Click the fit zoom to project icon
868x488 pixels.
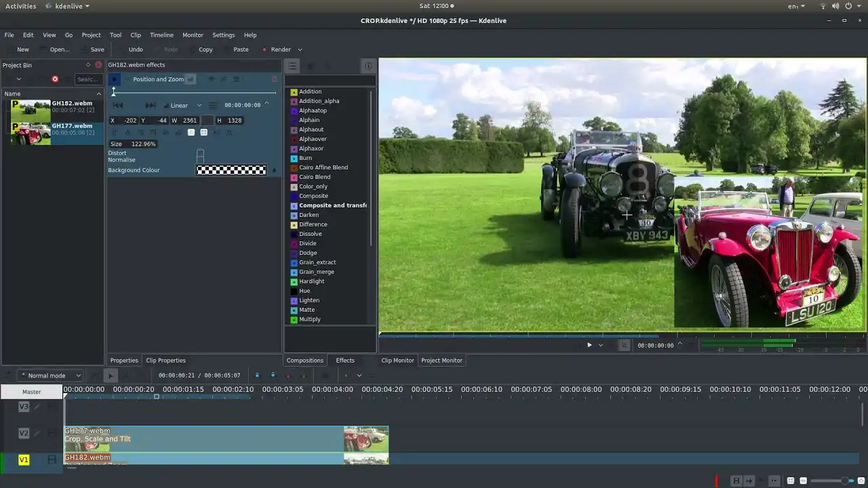click(790, 481)
